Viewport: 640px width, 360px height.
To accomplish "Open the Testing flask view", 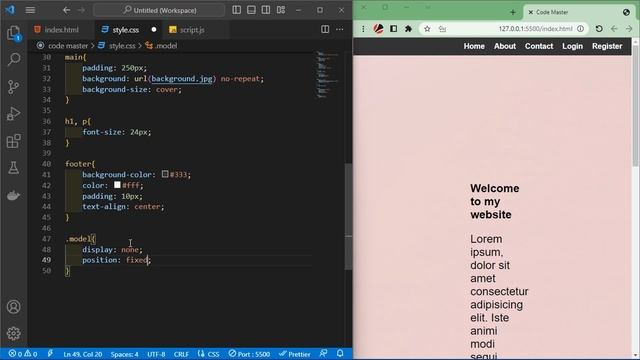I will coord(13,168).
